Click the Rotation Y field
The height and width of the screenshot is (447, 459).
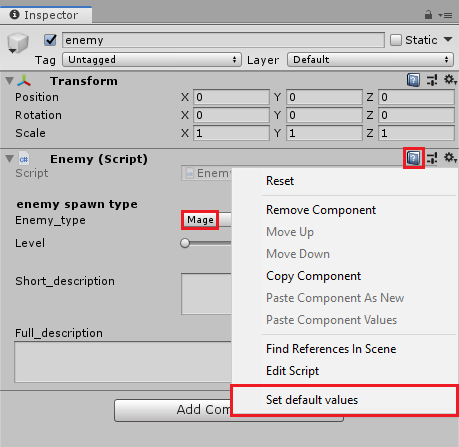324,115
